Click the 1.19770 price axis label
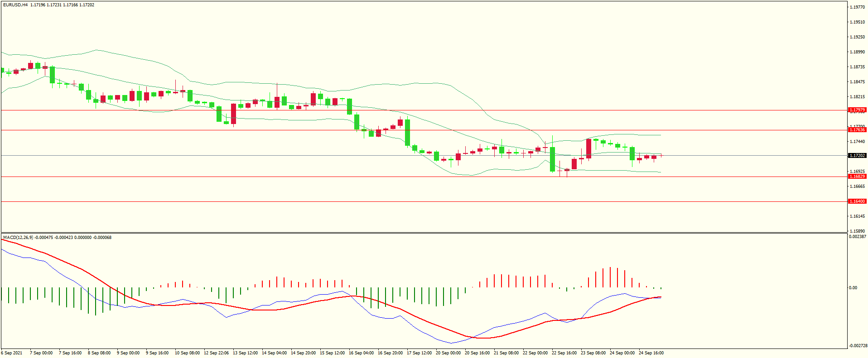 [x=857, y=7]
